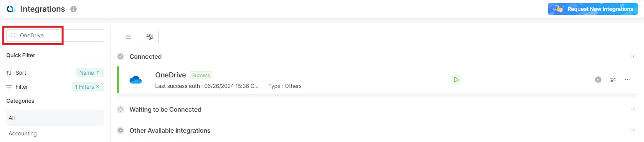The image size is (644, 142).
Task: Click the hamburger list view icon
Action: point(128,37)
